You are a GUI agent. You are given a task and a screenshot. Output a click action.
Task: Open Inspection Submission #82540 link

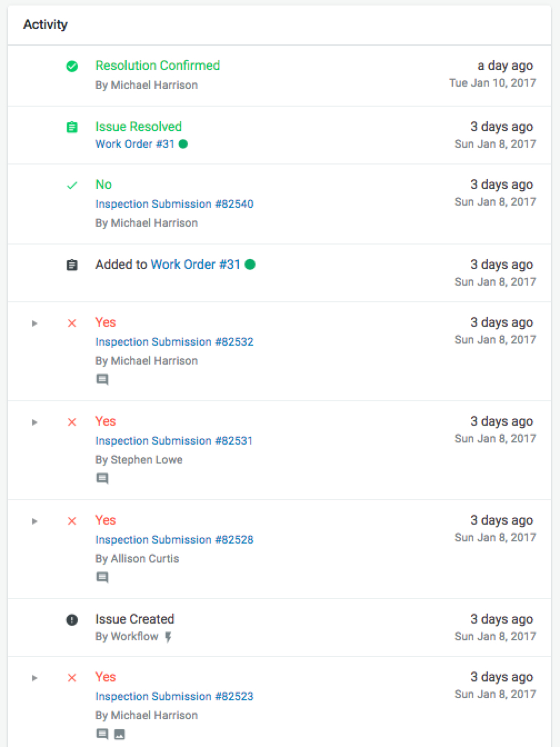click(174, 204)
